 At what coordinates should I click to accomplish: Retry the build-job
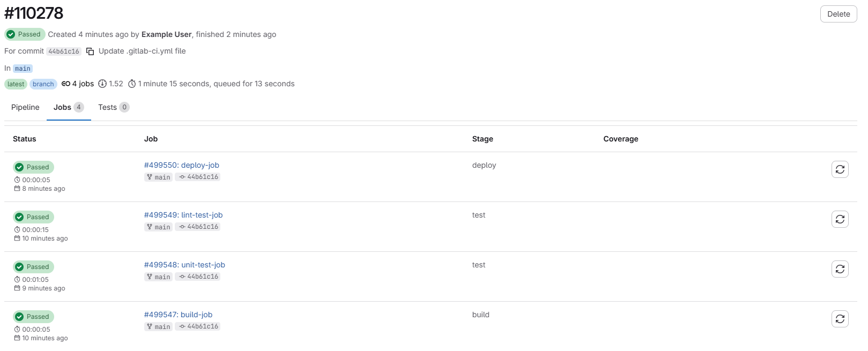pyautogui.click(x=840, y=318)
